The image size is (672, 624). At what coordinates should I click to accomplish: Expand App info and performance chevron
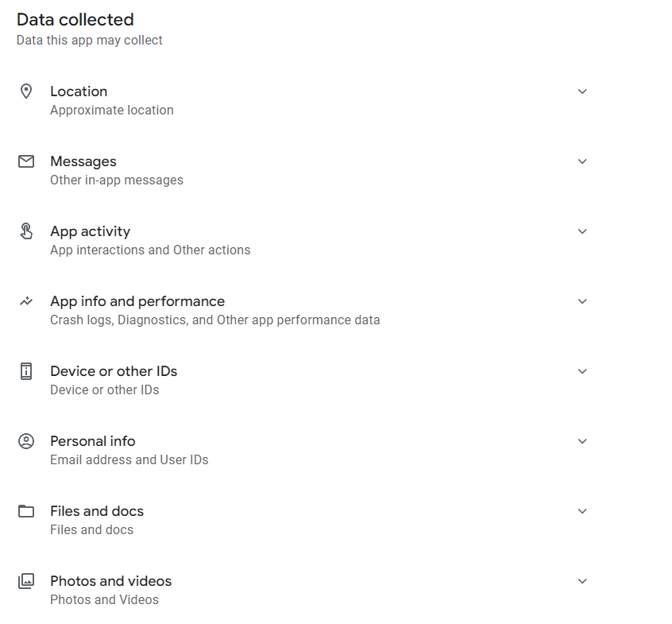pos(582,301)
